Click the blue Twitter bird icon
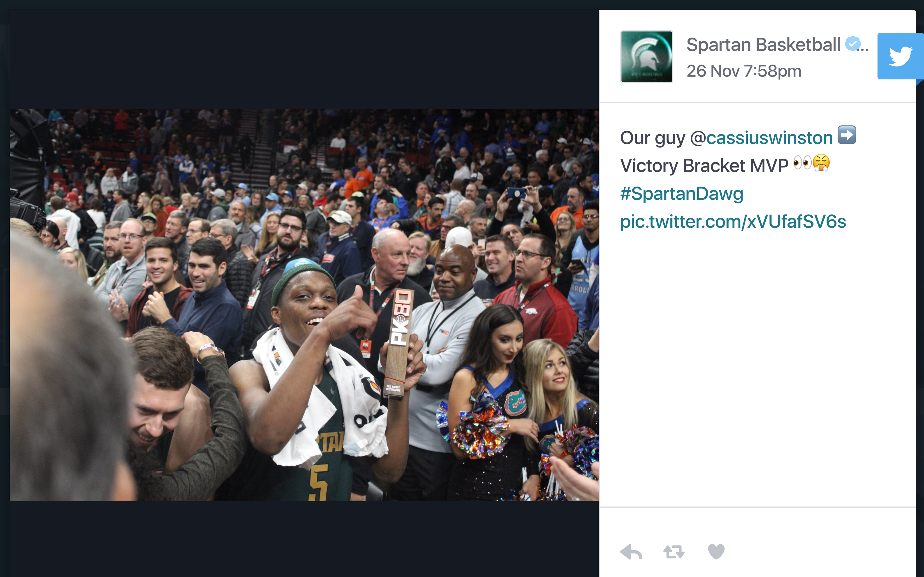This screenshot has width=924, height=577. click(900, 56)
